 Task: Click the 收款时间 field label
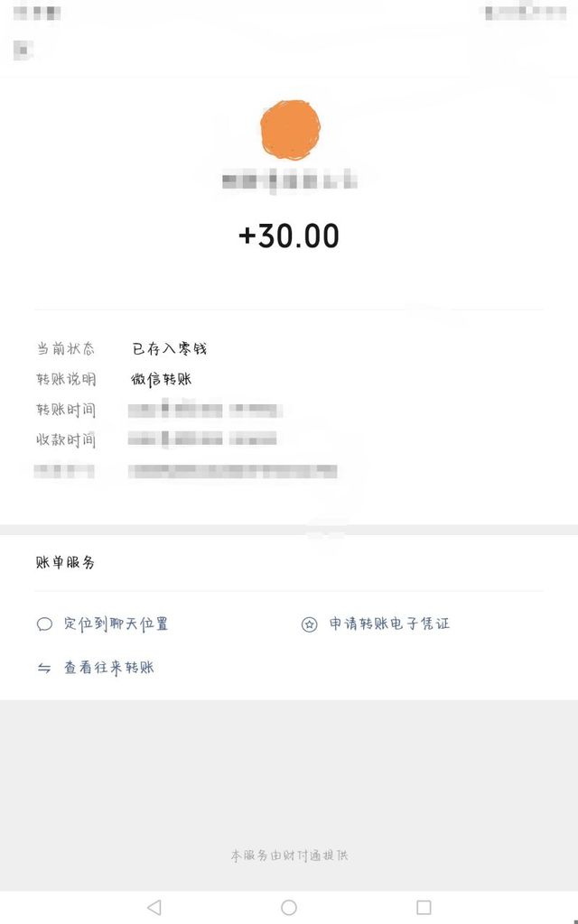(66, 440)
